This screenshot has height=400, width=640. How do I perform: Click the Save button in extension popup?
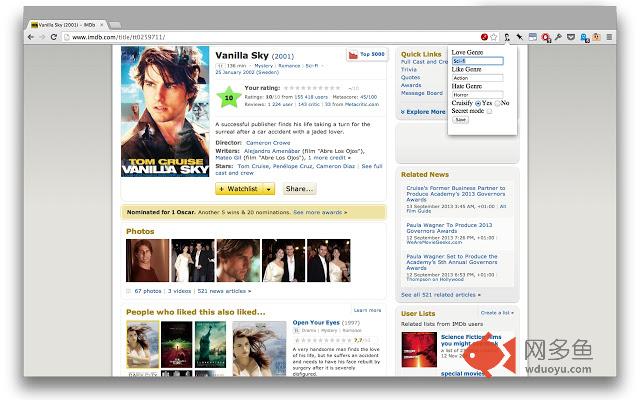460,120
